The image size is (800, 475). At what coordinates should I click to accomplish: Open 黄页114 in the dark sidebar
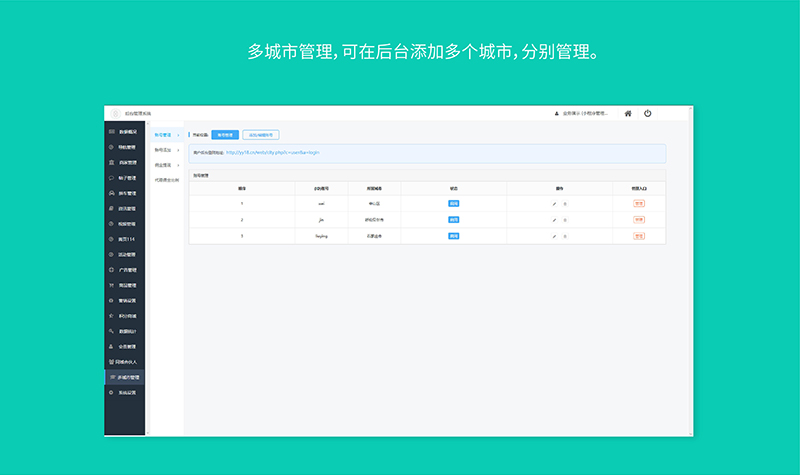point(124,239)
